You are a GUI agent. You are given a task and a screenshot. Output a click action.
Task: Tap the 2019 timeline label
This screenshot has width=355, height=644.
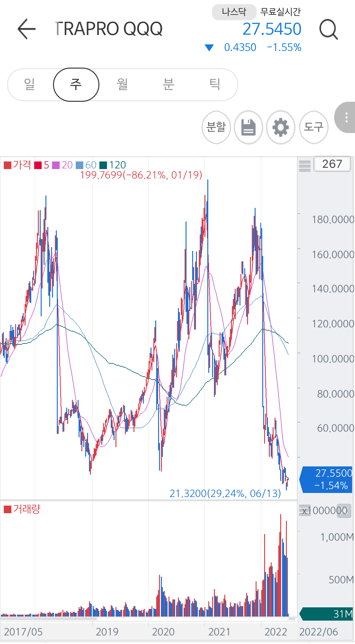(x=107, y=632)
